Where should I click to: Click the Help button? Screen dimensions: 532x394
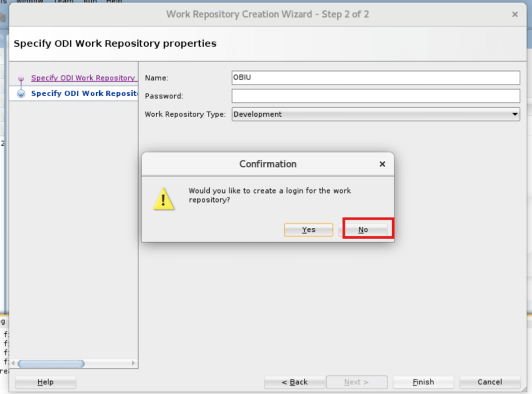click(45, 382)
